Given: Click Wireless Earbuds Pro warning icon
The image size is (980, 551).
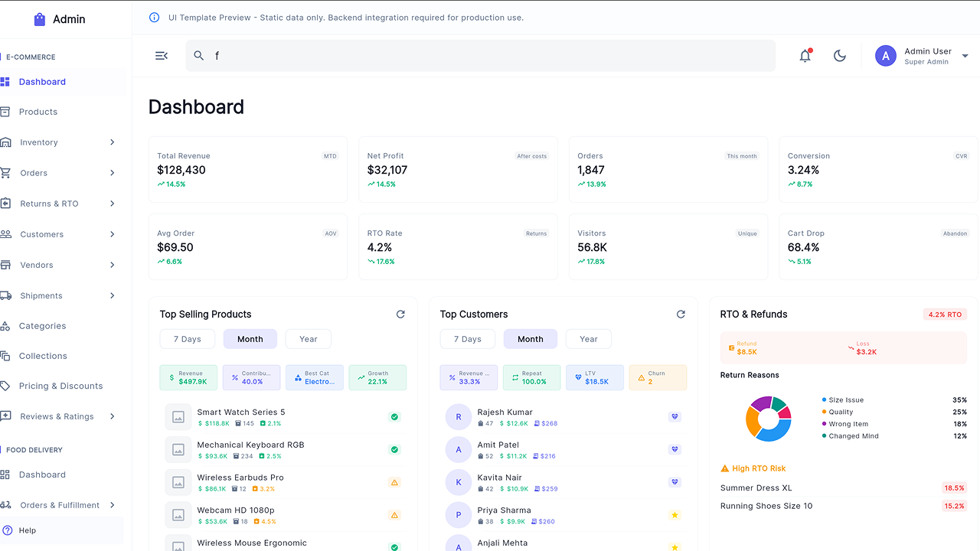Looking at the screenshot, I should coord(394,483).
